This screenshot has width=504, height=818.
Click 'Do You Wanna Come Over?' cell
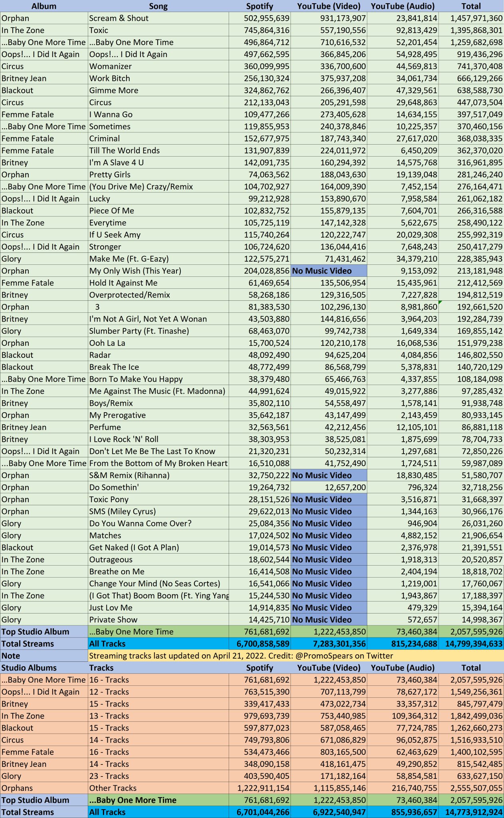[158, 523]
